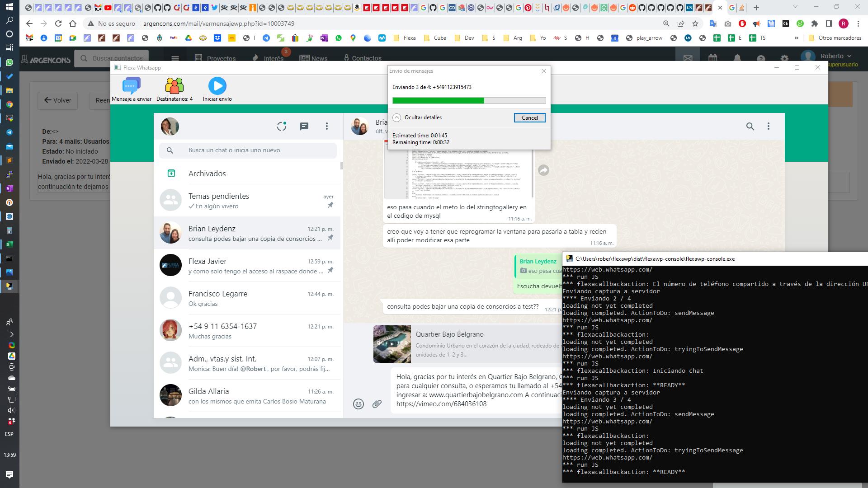This screenshot has width=868, height=488.
Task: Open emoji picker smiley icon
Action: pos(359,404)
